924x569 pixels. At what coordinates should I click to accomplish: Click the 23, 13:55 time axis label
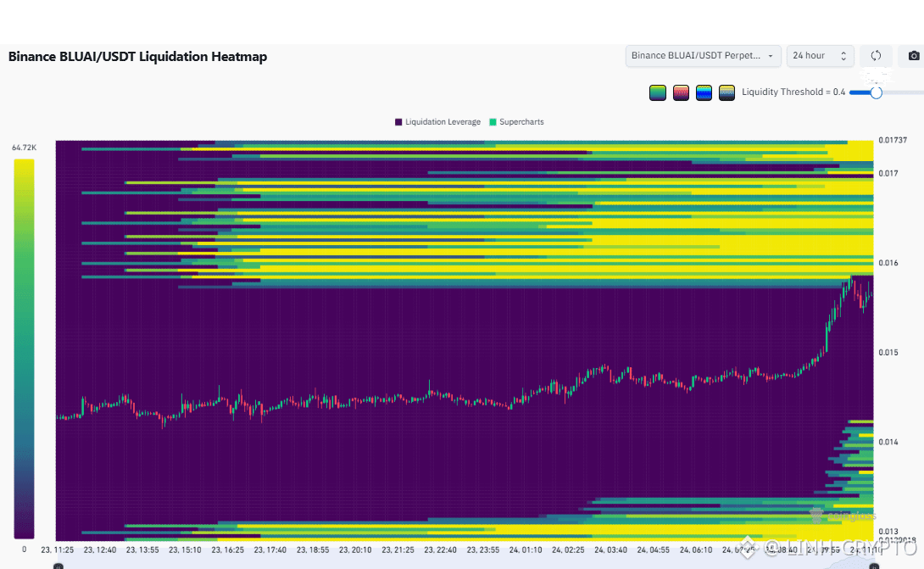point(142,549)
